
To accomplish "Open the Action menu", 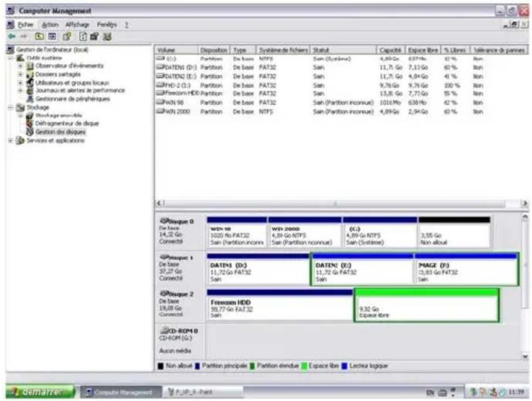I will tap(50, 25).
